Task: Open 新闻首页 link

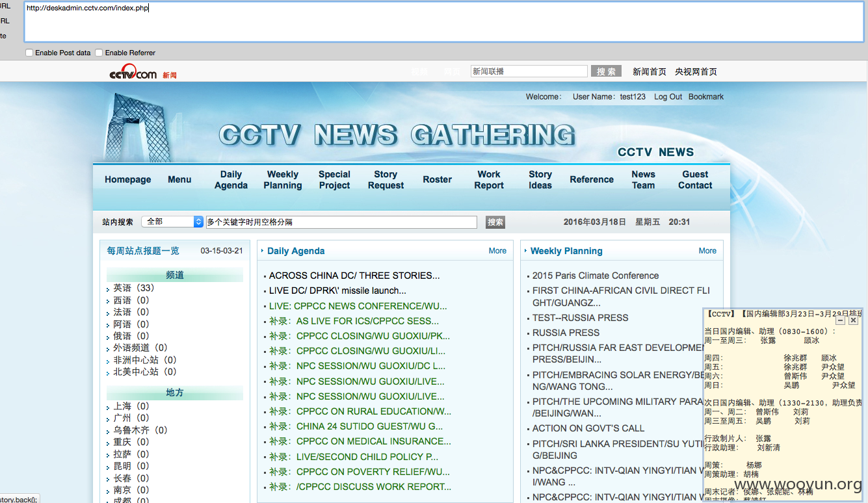Action: click(x=650, y=71)
